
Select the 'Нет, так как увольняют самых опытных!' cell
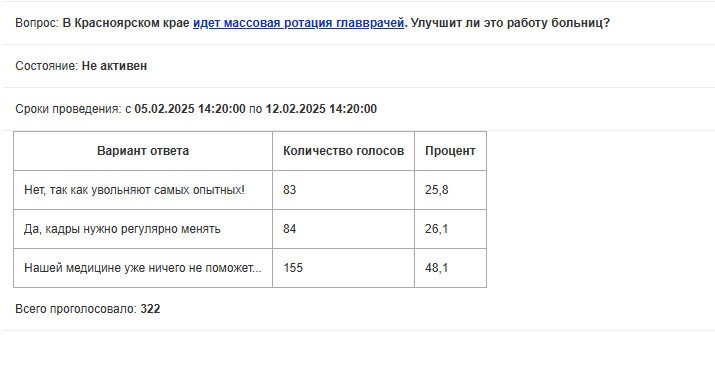(143, 190)
